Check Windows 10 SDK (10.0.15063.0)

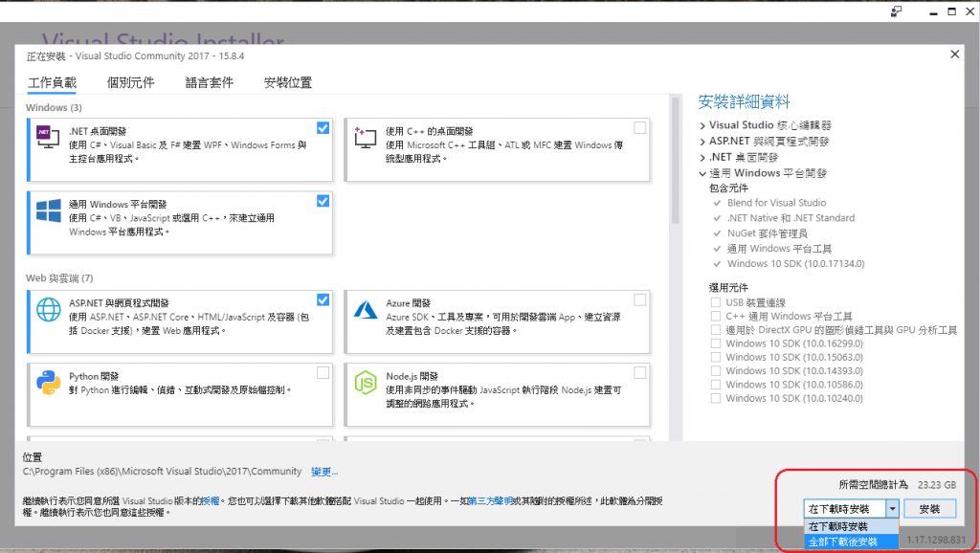[716, 358]
